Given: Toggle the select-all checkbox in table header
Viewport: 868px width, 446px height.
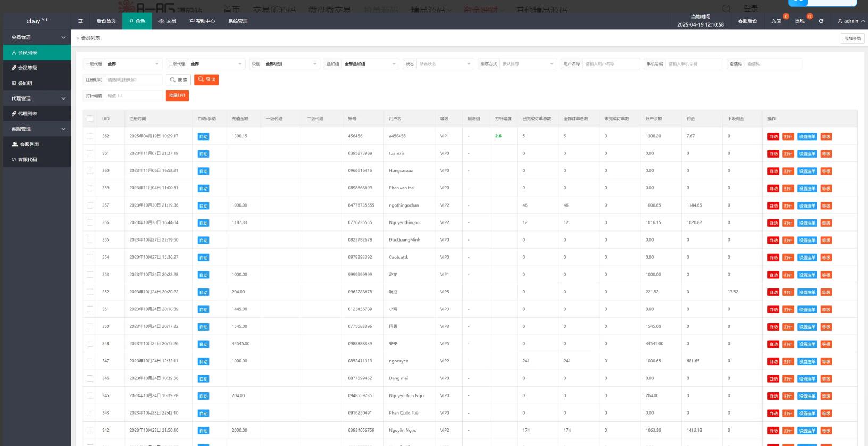Looking at the screenshot, I should click(90, 119).
